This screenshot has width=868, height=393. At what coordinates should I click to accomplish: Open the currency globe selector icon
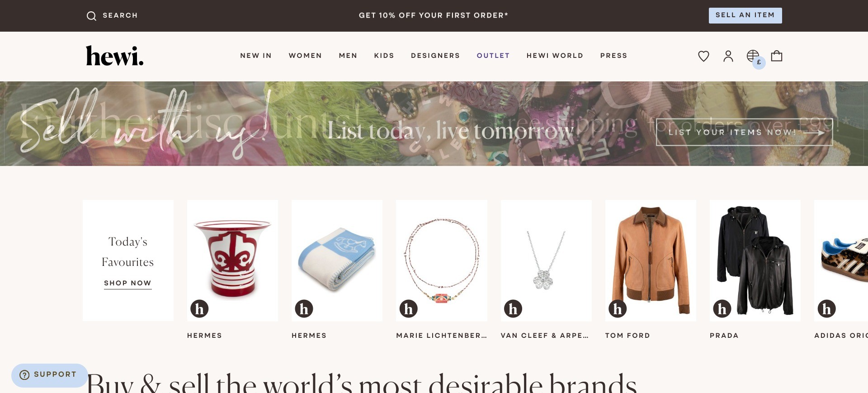click(x=755, y=57)
